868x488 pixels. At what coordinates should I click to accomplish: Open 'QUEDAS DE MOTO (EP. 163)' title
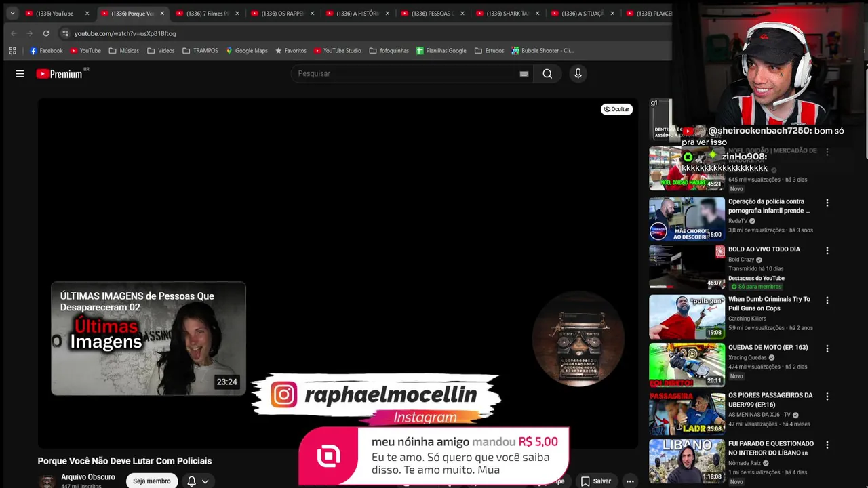point(768,348)
